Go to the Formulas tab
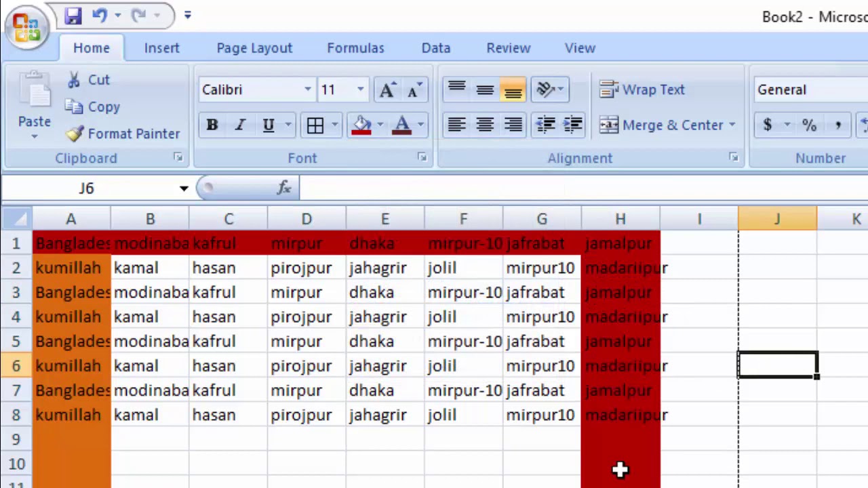868x488 pixels. point(355,48)
